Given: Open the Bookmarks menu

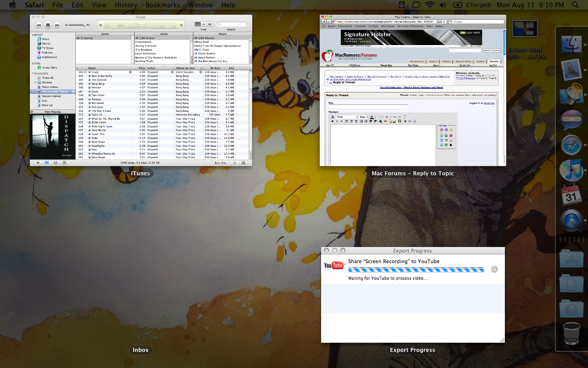Looking at the screenshot, I should pyautogui.click(x=163, y=5).
